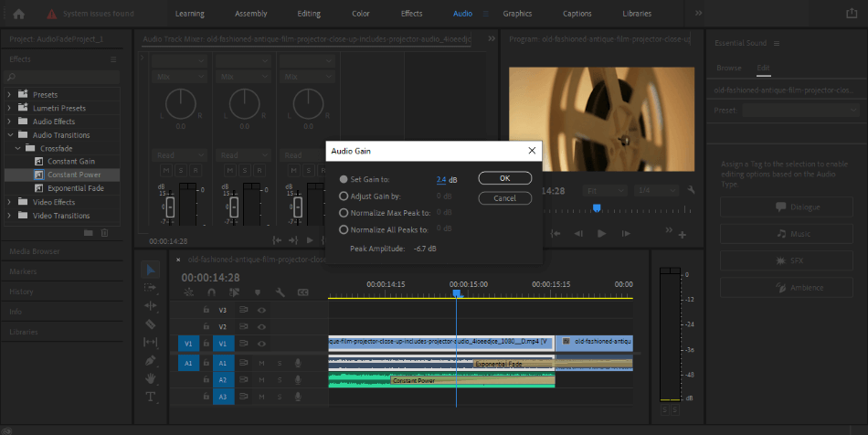
Task: Open Browse tab in Essential Sound
Action: 728,68
